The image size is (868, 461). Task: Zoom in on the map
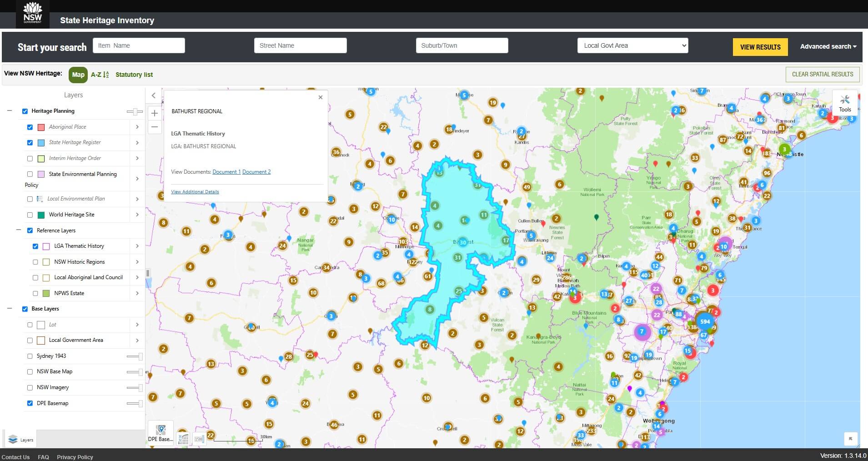155,113
